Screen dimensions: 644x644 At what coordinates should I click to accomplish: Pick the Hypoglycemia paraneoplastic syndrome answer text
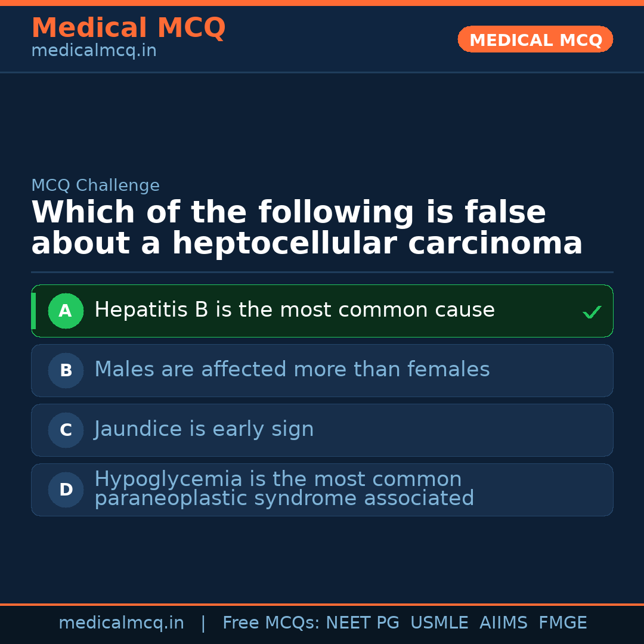[284, 489]
